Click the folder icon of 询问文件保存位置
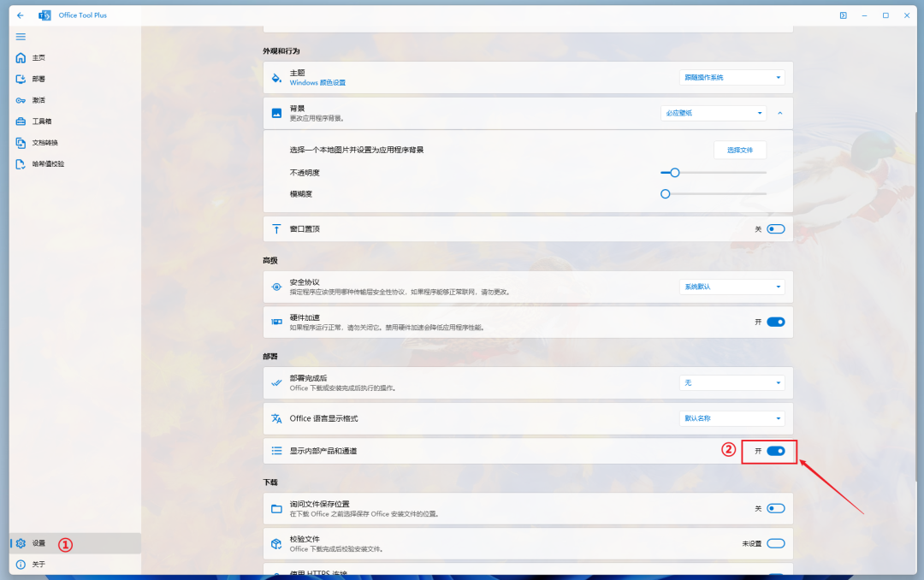This screenshot has height=580, width=924. pyautogui.click(x=276, y=509)
